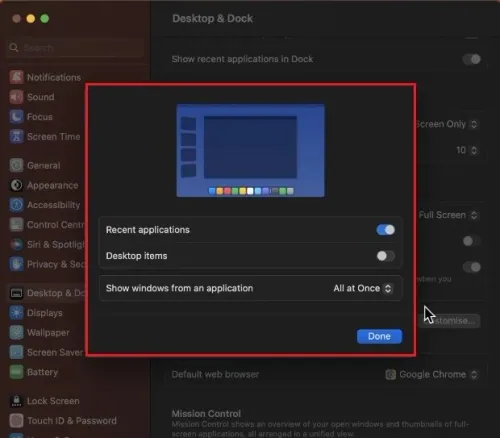The image size is (500, 438).
Task: Click the search magnifier icon
Action: 14,48
